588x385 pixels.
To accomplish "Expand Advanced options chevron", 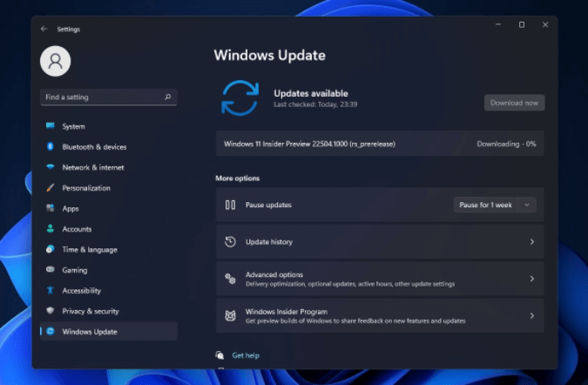I will (531, 279).
